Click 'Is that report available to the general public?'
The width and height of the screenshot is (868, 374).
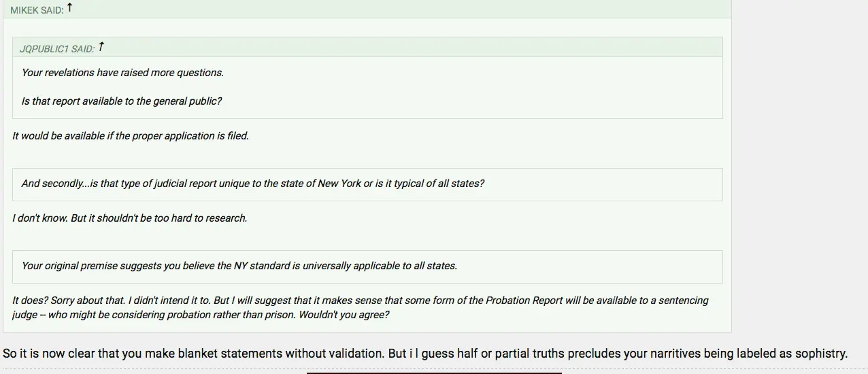pos(122,101)
